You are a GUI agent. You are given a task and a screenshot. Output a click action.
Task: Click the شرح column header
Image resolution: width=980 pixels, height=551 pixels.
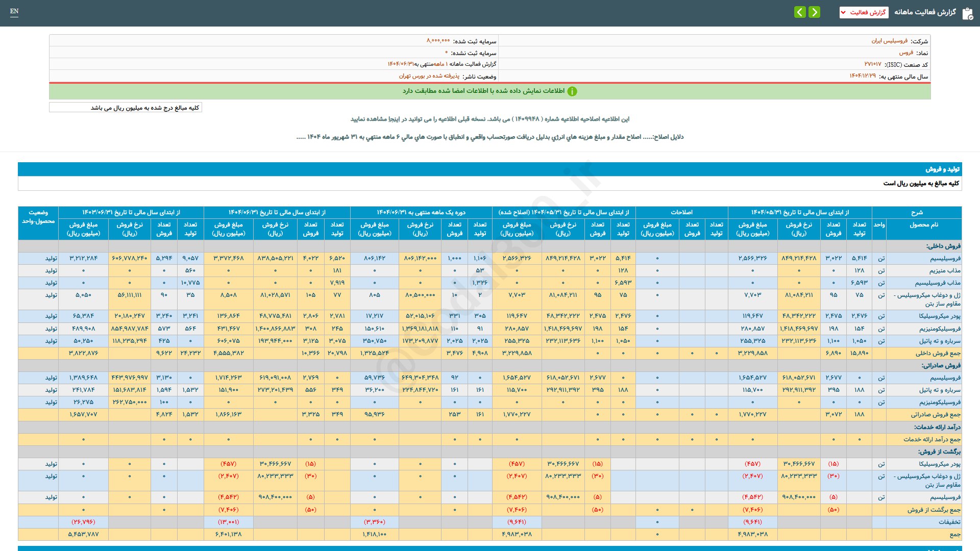[x=917, y=212]
